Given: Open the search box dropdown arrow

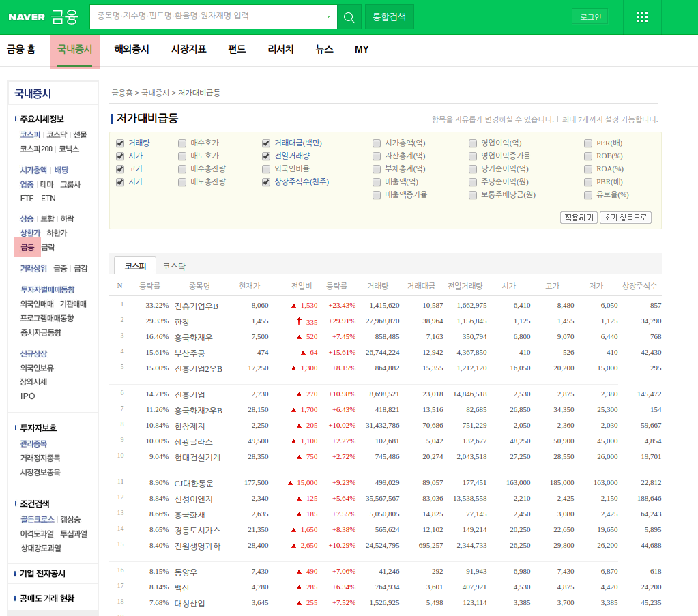Looking at the screenshot, I should [328, 17].
